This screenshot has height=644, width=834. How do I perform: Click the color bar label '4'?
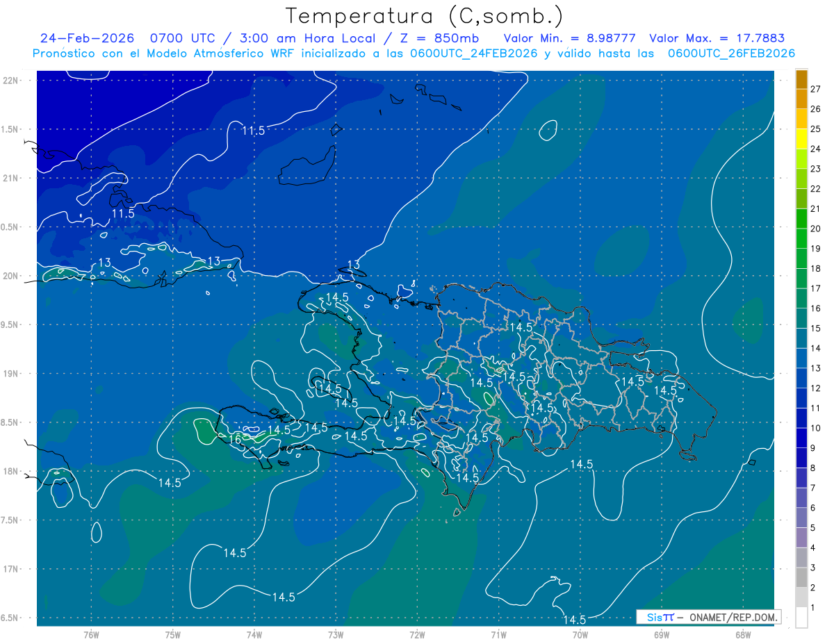812,548
